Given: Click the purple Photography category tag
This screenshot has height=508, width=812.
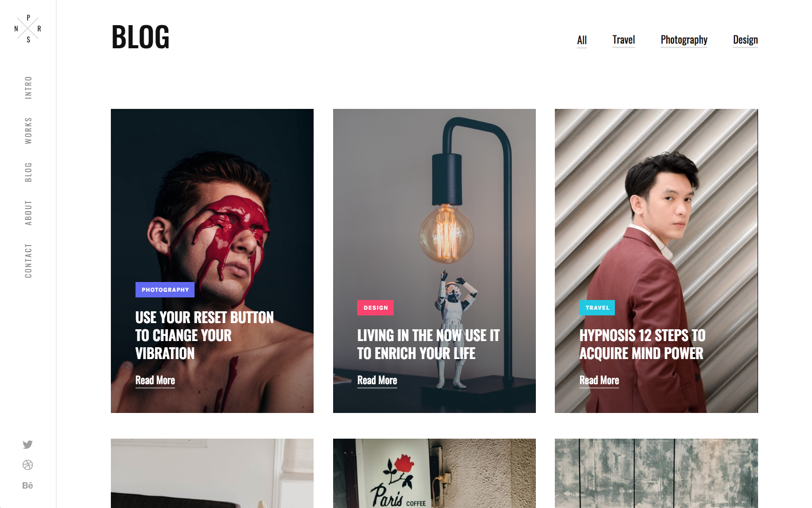Looking at the screenshot, I should [x=165, y=290].
